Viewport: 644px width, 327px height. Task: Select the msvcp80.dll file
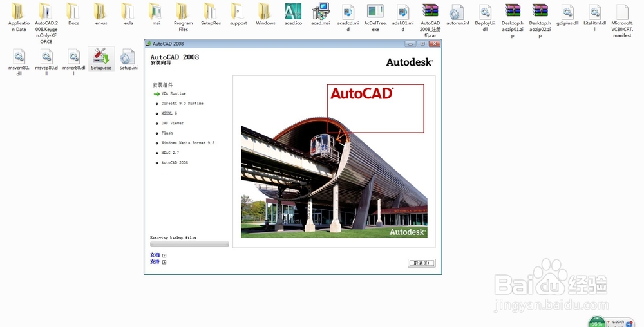[46, 62]
